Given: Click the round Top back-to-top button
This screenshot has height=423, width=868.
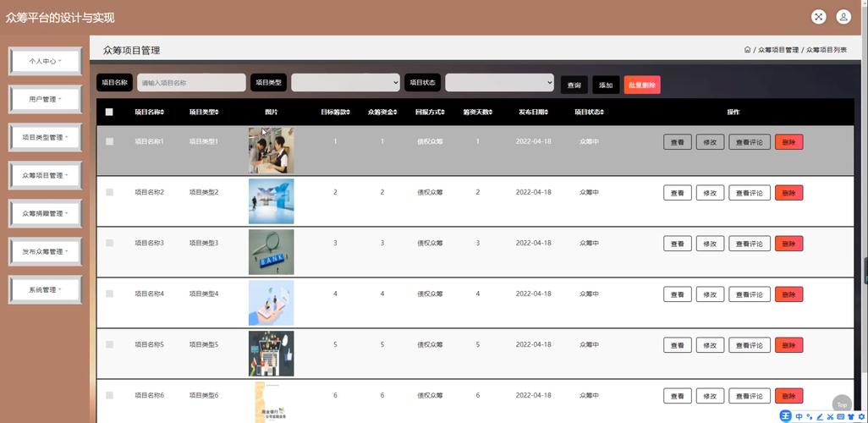Looking at the screenshot, I should 841,404.
